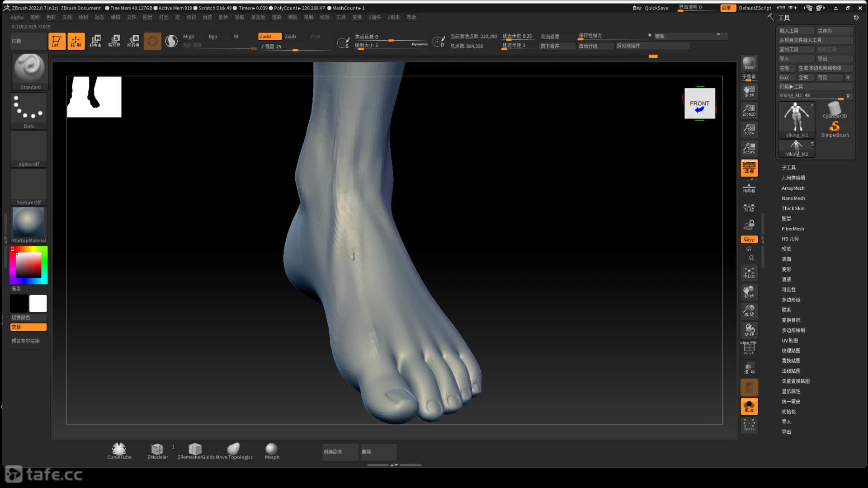Toggle Mrgb paint mode
868x488 pixels.
(x=193, y=37)
